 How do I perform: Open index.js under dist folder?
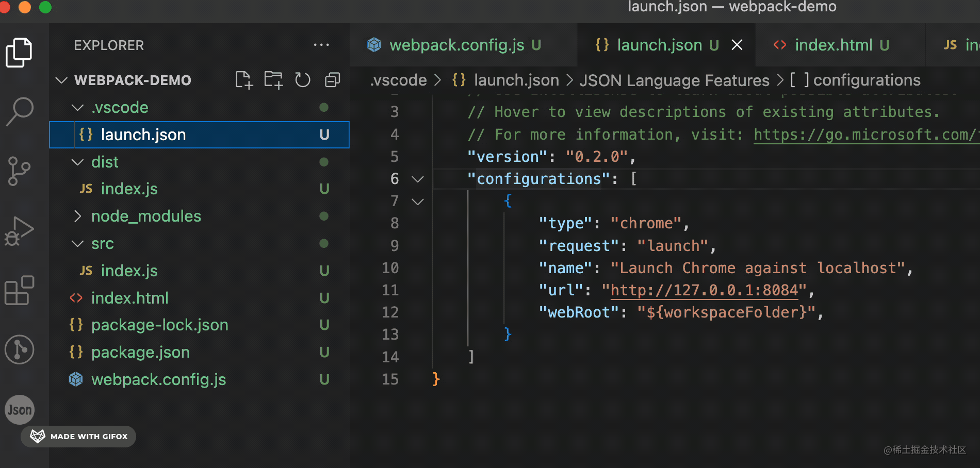pos(199,189)
